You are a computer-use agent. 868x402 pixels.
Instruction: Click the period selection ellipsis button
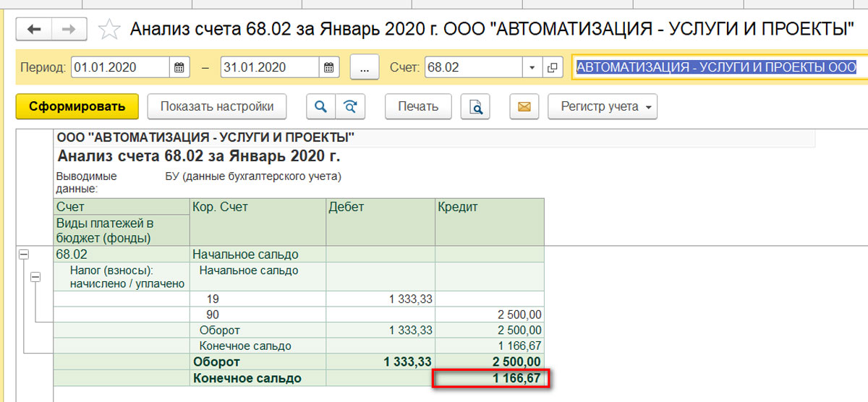(365, 67)
